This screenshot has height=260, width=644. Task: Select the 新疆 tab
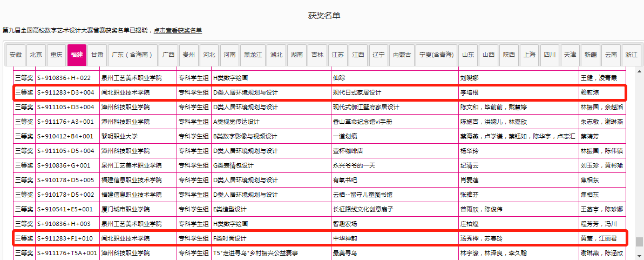click(591, 55)
